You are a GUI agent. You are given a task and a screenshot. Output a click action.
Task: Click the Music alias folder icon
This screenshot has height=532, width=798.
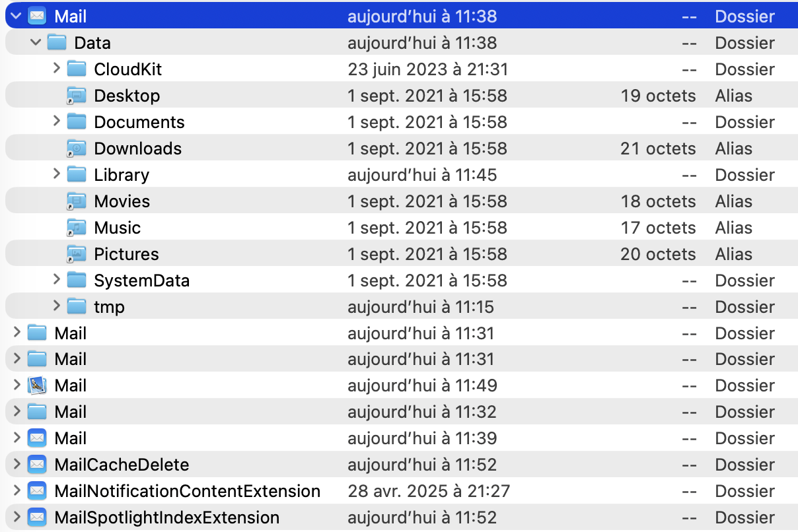click(77, 228)
